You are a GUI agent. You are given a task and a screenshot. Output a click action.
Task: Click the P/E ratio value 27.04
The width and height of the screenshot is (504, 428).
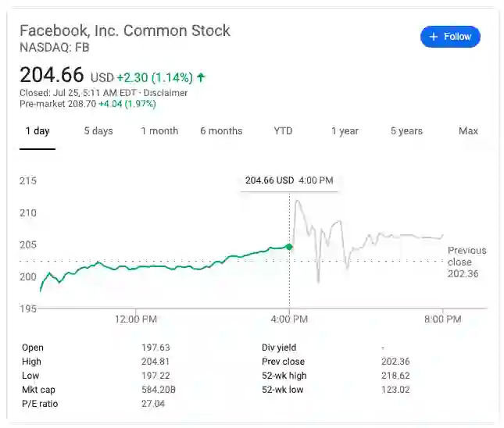click(x=152, y=404)
